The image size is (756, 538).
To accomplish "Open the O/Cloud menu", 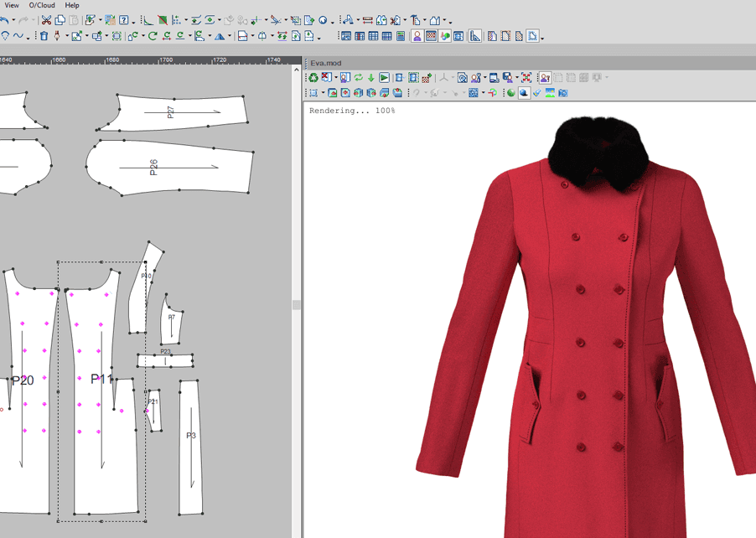I will tap(40, 5).
